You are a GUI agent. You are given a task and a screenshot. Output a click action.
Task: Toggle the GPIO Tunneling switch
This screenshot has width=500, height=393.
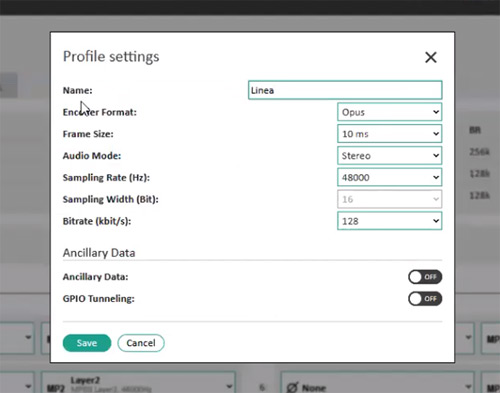pyautogui.click(x=425, y=299)
